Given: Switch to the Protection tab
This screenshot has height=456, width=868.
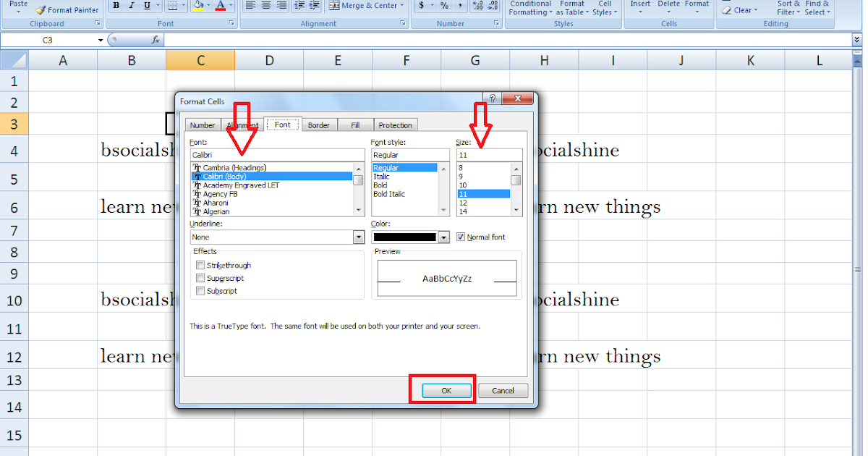Looking at the screenshot, I should click(396, 125).
